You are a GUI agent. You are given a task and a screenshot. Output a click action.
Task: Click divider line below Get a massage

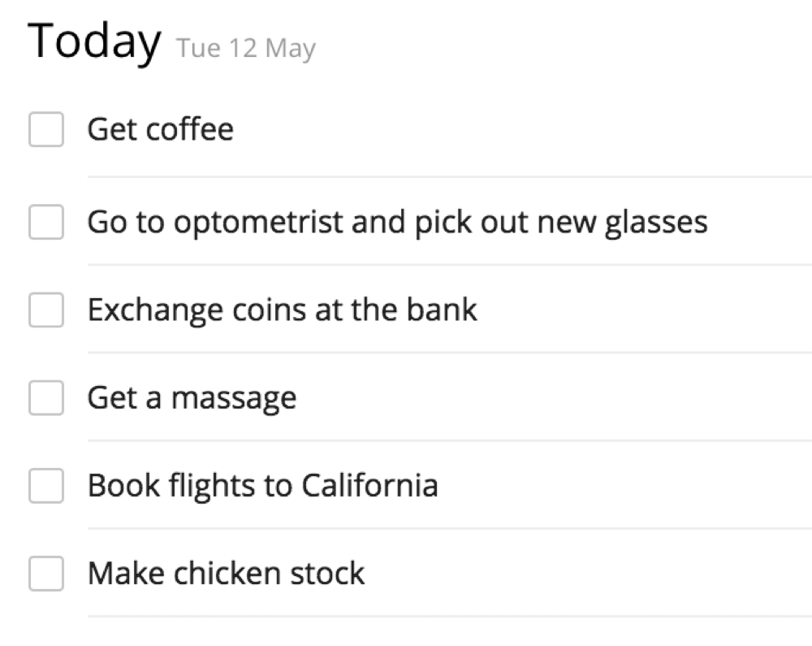pyautogui.click(x=450, y=440)
